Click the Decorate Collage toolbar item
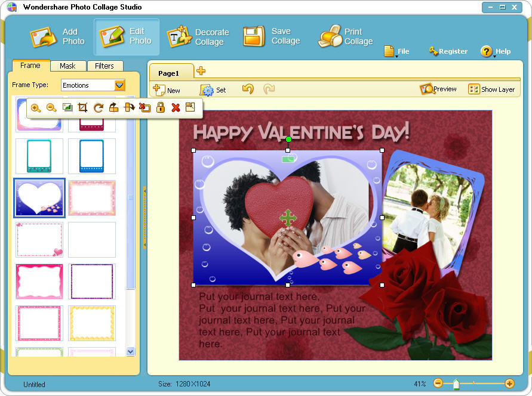The height and width of the screenshot is (396, 532). pyautogui.click(x=198, y=37)
